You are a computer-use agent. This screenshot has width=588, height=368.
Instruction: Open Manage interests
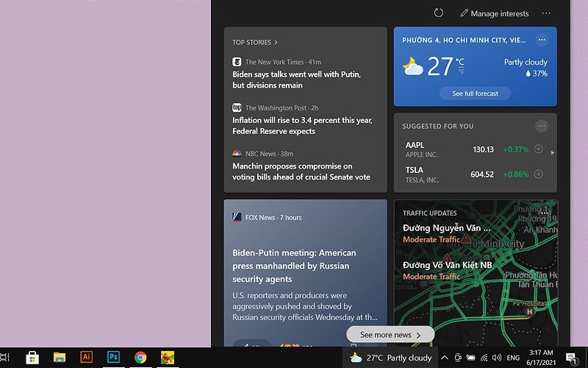[x=495, y=13]
